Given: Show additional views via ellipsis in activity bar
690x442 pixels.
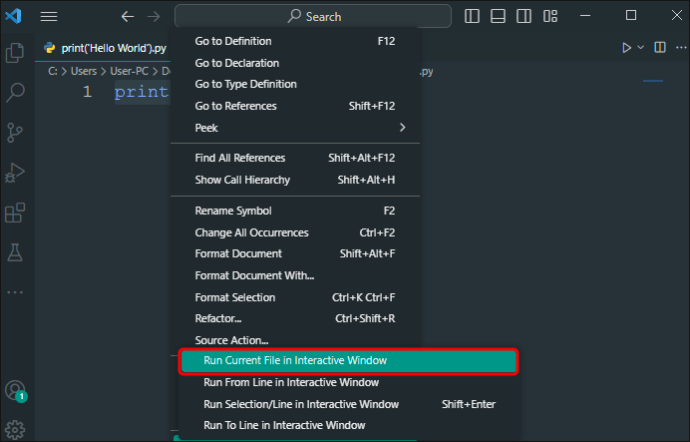Looking at the screenshot, I should click(x=15, y=292).
